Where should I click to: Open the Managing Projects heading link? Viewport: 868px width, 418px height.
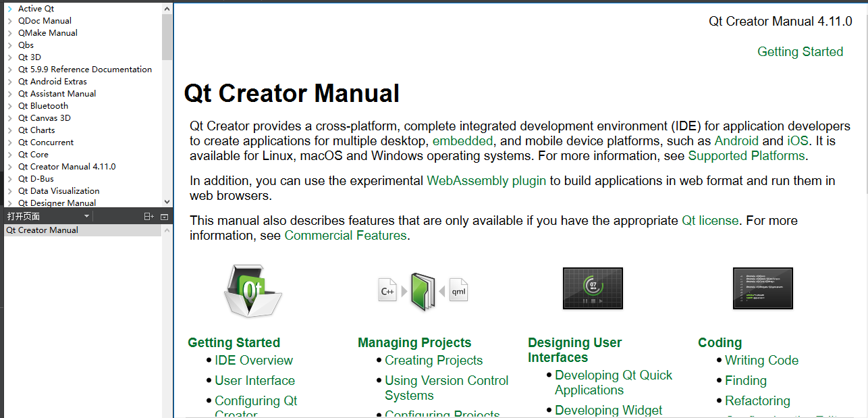pos(414,343)
